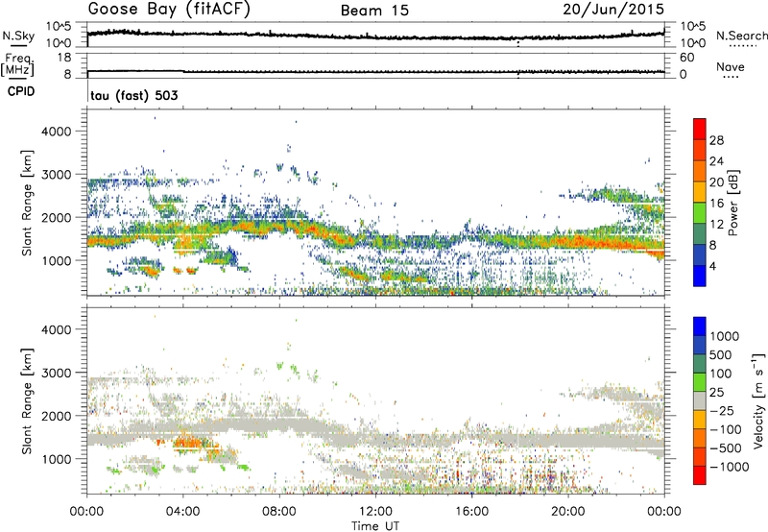Click the '4' power colorbar tick value

coord(713,266)
